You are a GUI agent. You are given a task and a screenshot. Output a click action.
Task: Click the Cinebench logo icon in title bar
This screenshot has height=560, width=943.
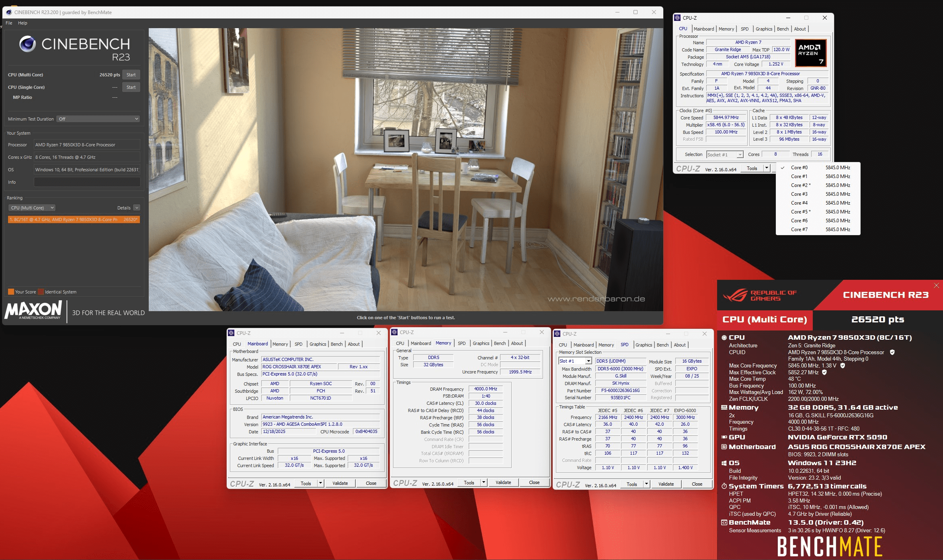9,12
